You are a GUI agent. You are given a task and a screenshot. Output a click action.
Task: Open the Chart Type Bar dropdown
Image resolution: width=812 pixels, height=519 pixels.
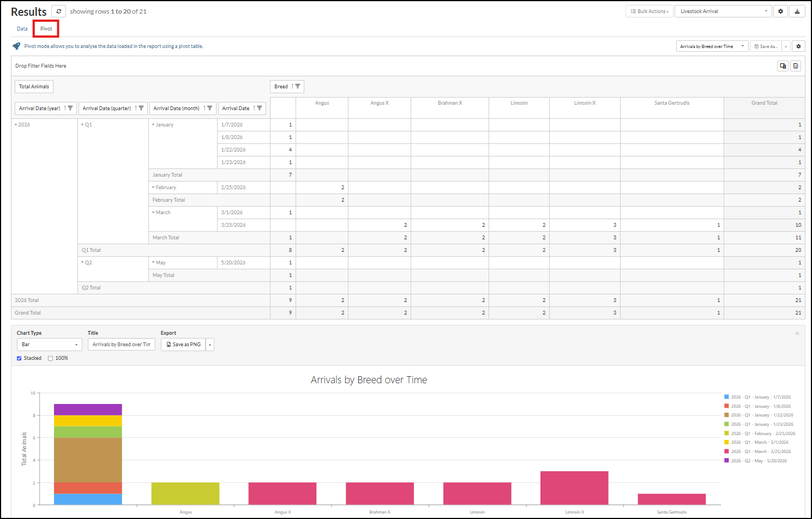pyautogui.click(x=50, y=345)
